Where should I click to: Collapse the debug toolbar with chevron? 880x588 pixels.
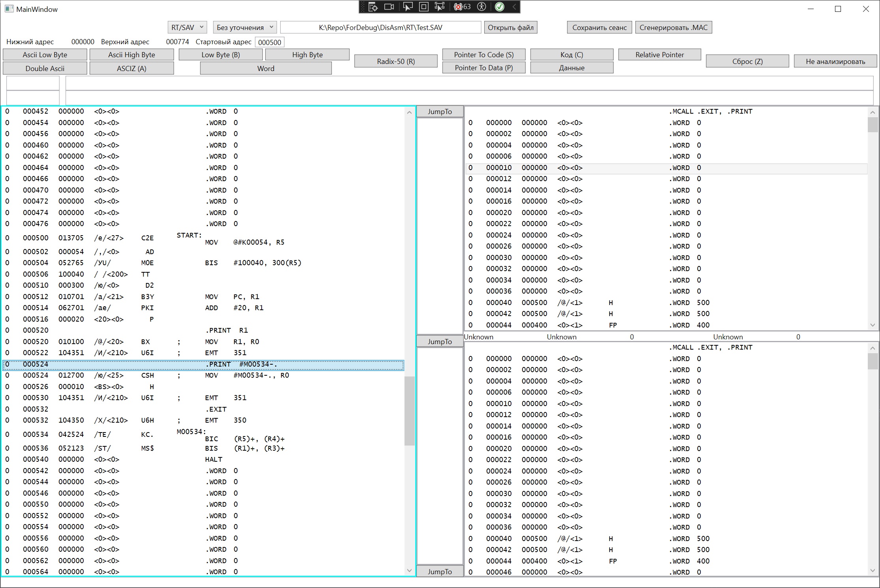click(x=514, y=7)
